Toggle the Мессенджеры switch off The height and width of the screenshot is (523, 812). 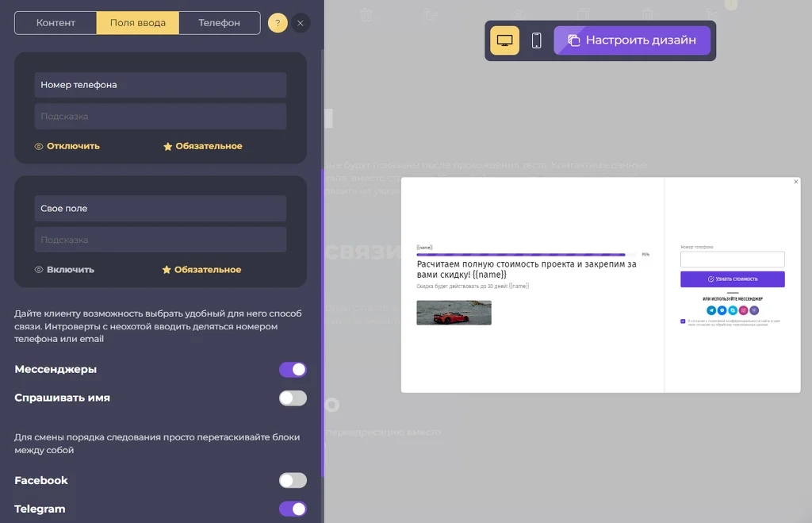pyautogui.click(x=293, y=370)
